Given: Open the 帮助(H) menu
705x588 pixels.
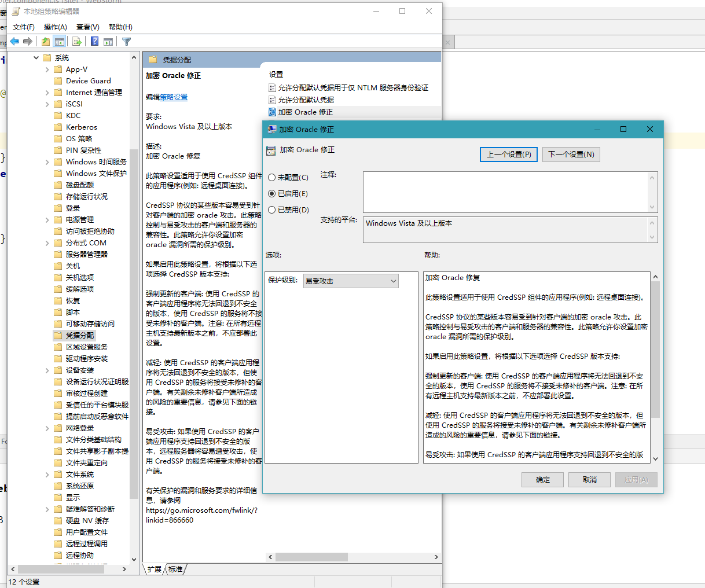Looking at the screenshot, I should coord(120,27).
